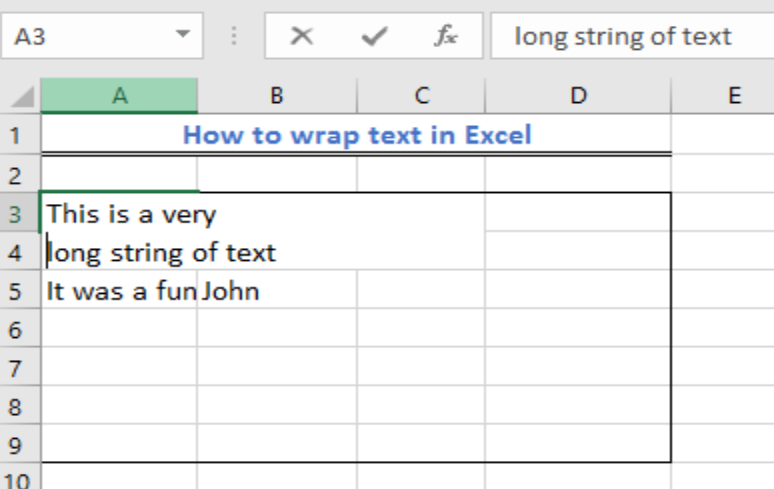Click the text 'This is a very'

point(131,214)
